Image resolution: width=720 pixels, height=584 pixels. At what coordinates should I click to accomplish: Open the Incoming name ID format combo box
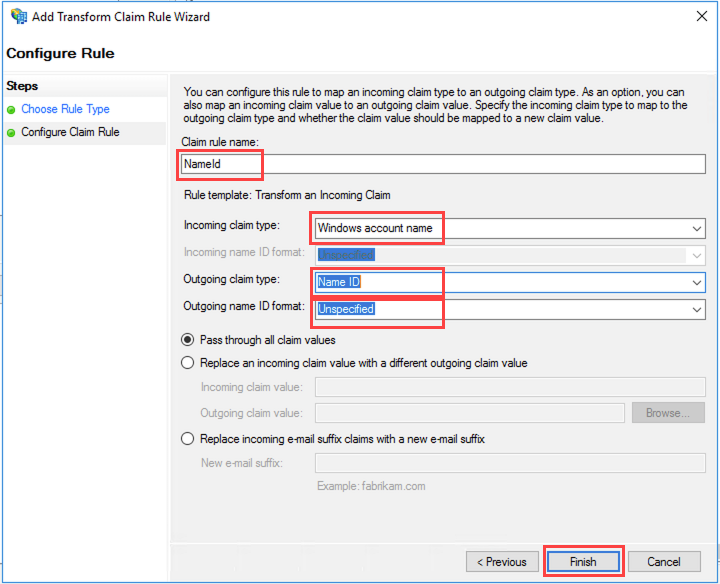pyautogui.click(x=510, y=255)
